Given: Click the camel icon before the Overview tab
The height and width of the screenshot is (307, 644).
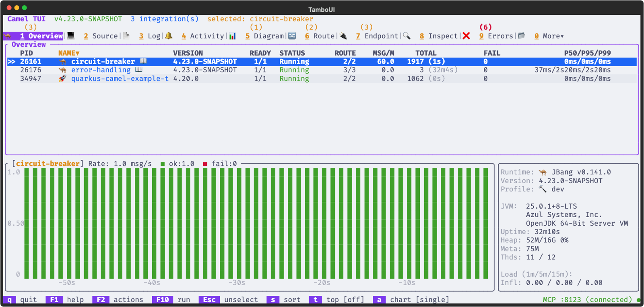Looking at the screenshot, I should pyautogui.click(x=8, y=36).
